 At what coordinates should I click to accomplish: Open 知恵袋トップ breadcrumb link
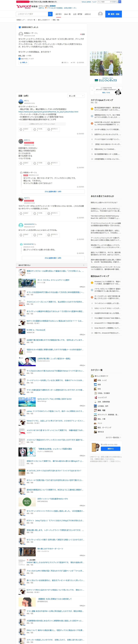coord(21,20)
